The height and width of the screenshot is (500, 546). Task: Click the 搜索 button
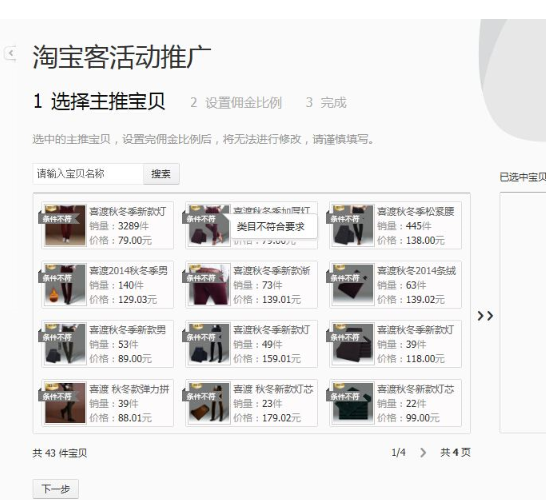click(161, 174)
